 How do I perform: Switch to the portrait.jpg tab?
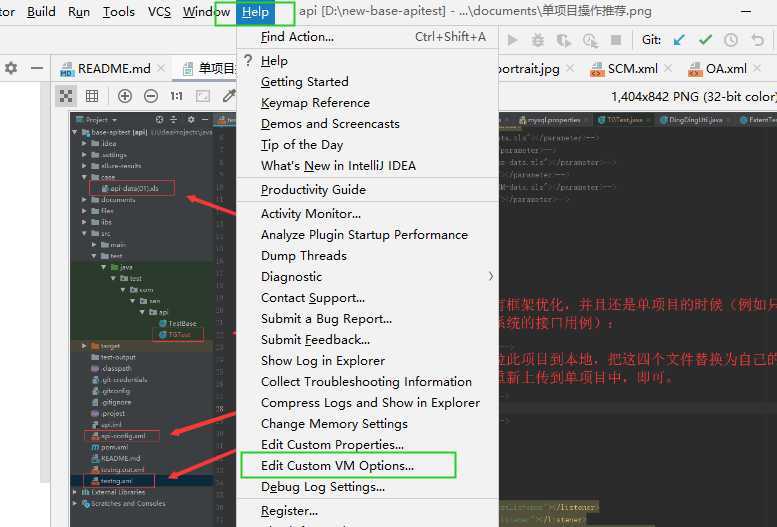point(529,68)
